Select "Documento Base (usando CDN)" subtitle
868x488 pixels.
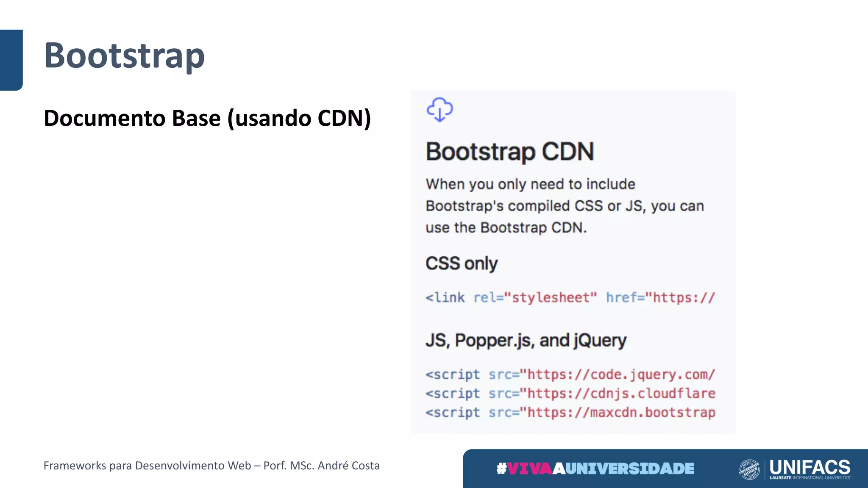(207, 118)
